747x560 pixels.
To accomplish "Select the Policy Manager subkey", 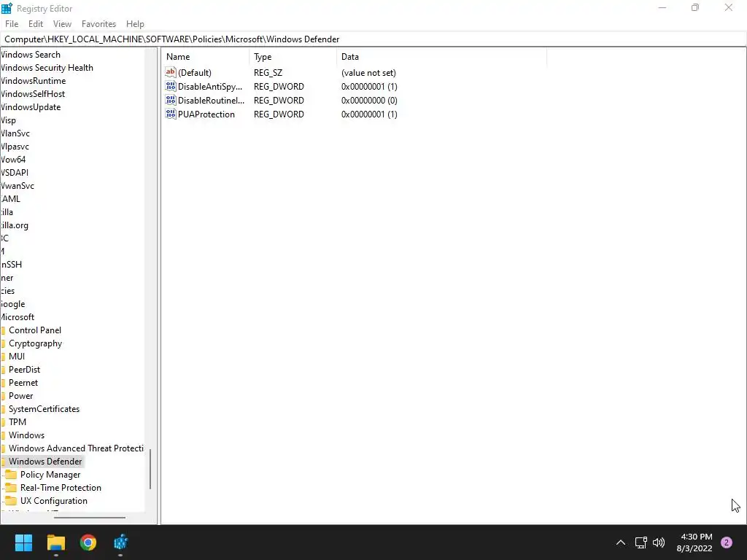I will 50,475.
